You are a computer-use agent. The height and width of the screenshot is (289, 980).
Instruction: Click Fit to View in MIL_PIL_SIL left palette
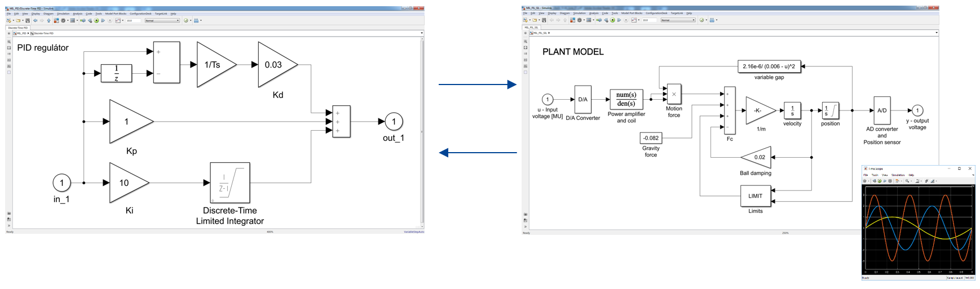point(526,48)
